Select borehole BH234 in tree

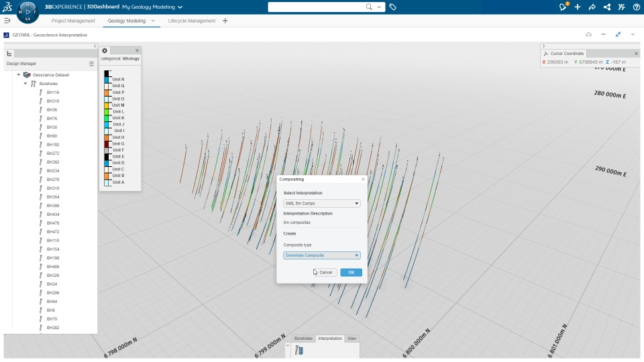(53, 171)
